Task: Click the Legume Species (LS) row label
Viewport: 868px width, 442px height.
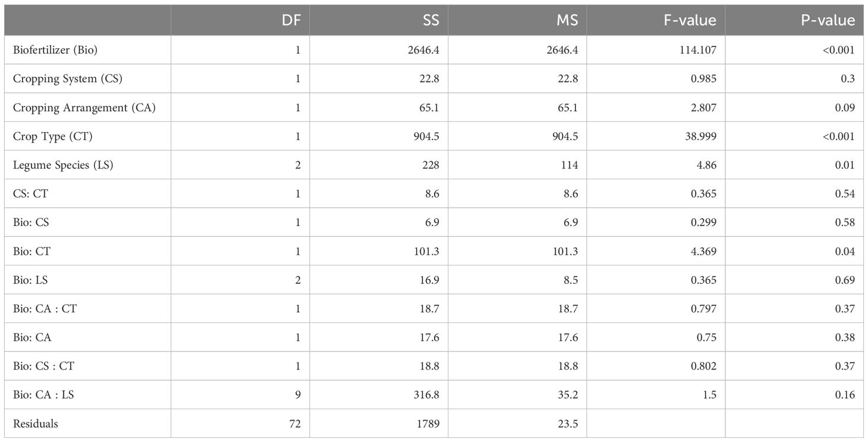Action: [x=63, y=165]
